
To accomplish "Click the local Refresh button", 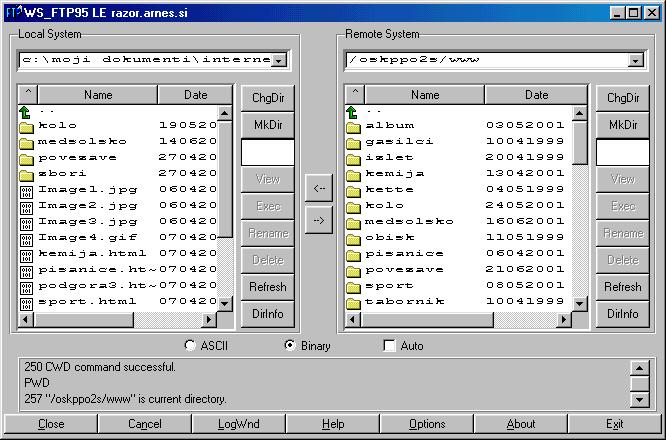I will pos(267,287).
